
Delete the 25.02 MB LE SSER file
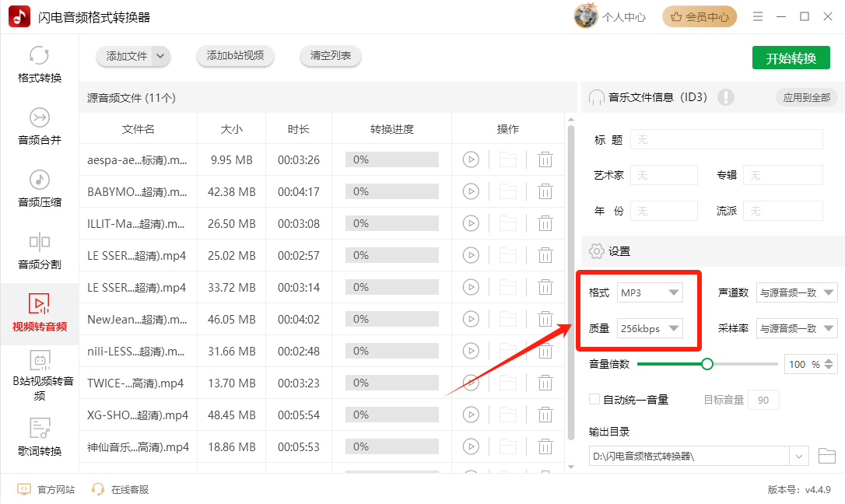tap(545, 255)
